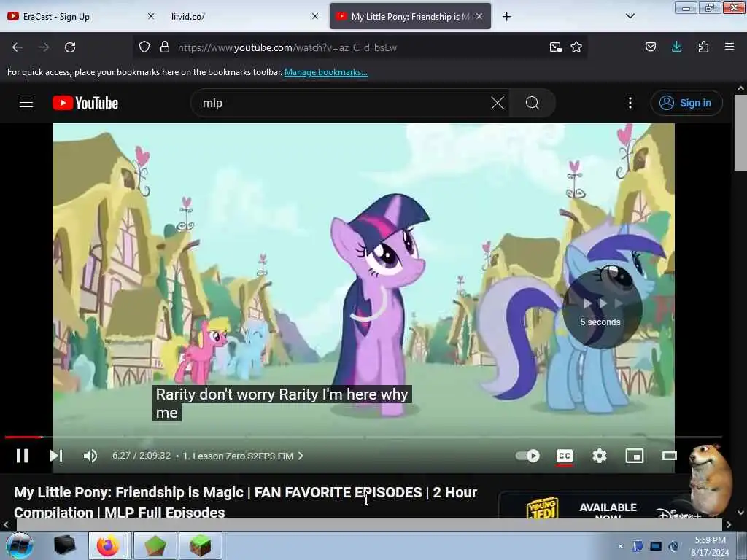Click the vertical page scrollbar thumb
Screen dimensions: 747x560
click(740, 133)
